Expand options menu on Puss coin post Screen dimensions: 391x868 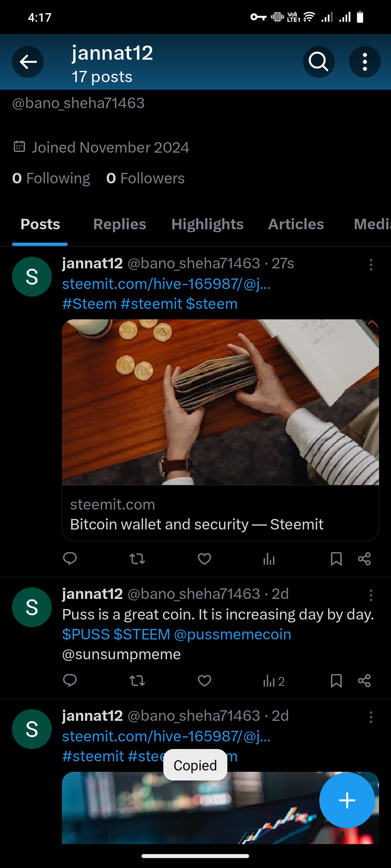coord(371,595)
